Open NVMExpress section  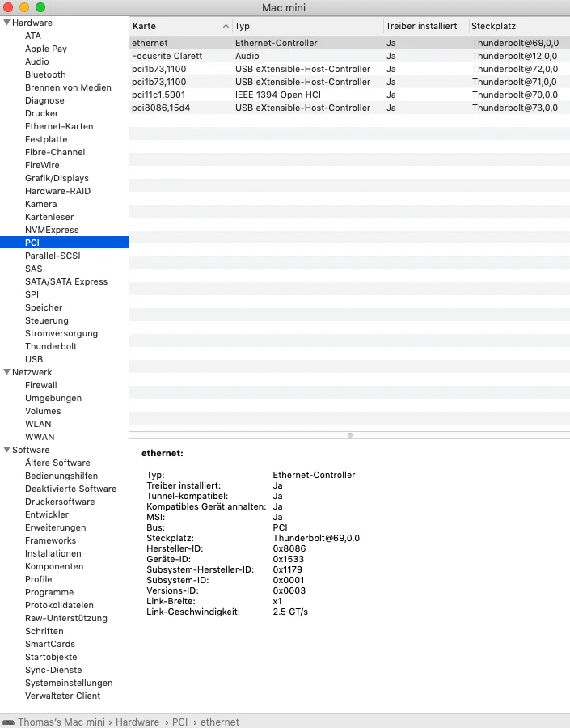pos(52,230)
